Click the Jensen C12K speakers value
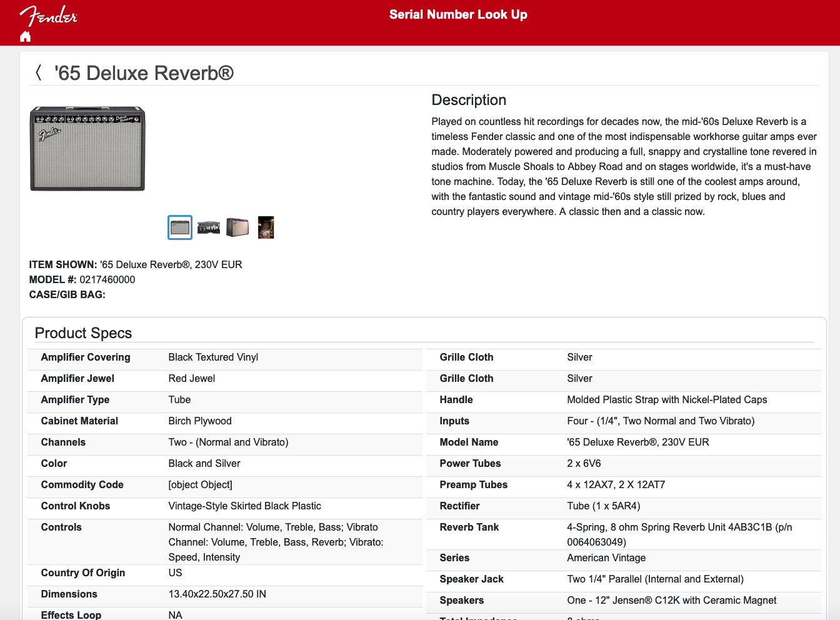Image resolution: width=840 pixels, height=620 pixels. click(672, 600)
